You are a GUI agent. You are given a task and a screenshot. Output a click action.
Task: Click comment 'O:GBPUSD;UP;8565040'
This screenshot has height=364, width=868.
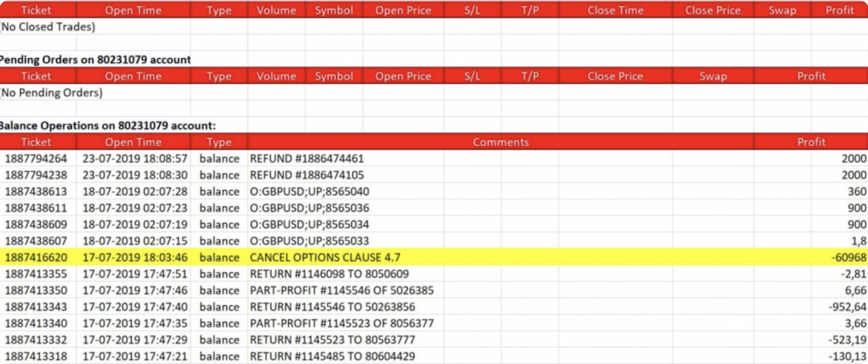(x=310, y=191)
